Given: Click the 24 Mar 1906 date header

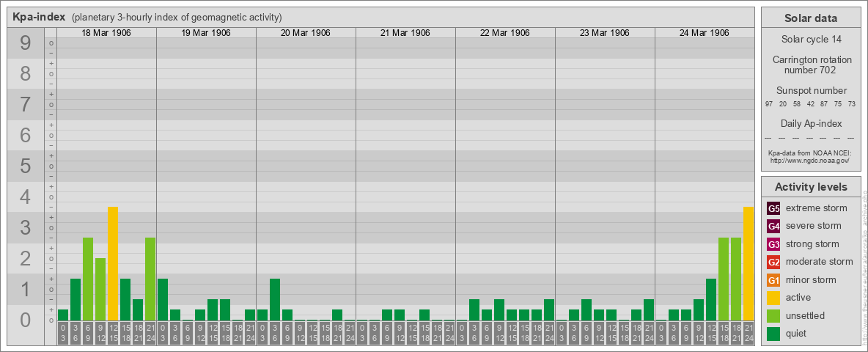Looking at the screenshot, I should point(704,33).
